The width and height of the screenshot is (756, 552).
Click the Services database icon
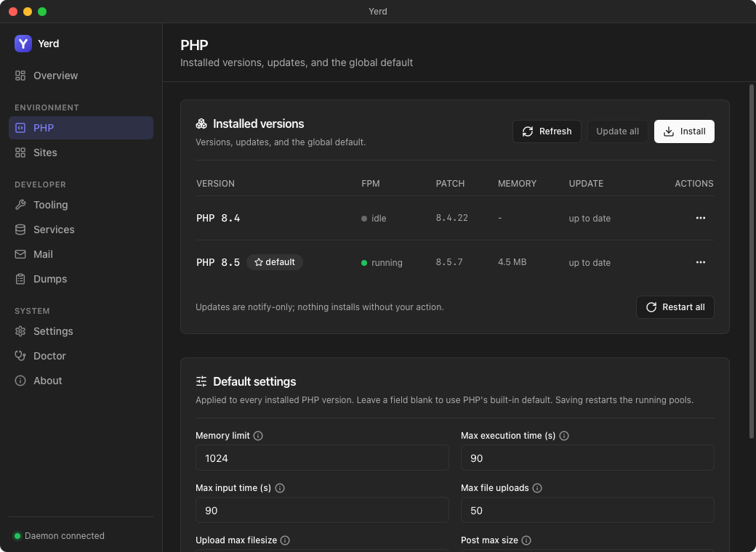point(20,230)
